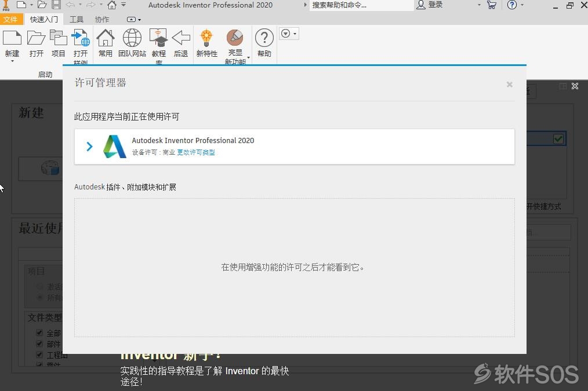The width and height of the screenshot is (588, 391).
Task: Click the quick access Home icon
Action: pos(112,5)
